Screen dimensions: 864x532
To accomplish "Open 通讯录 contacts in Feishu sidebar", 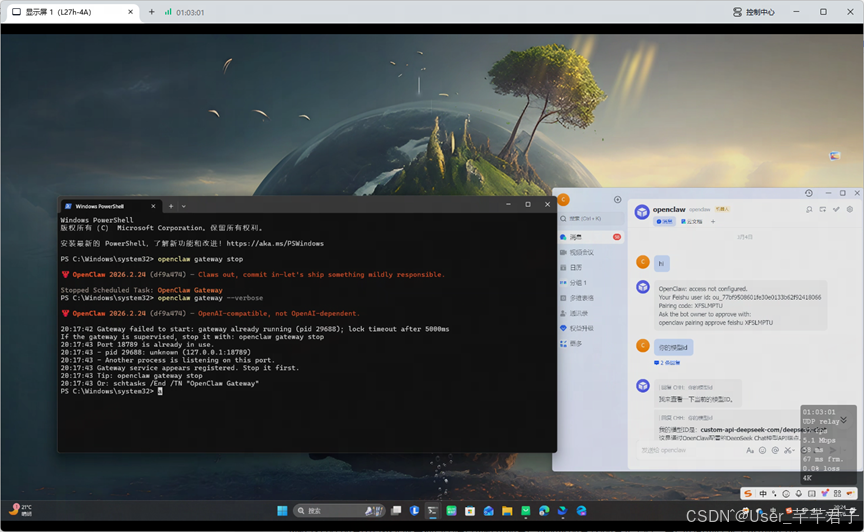I will (590, 313).
